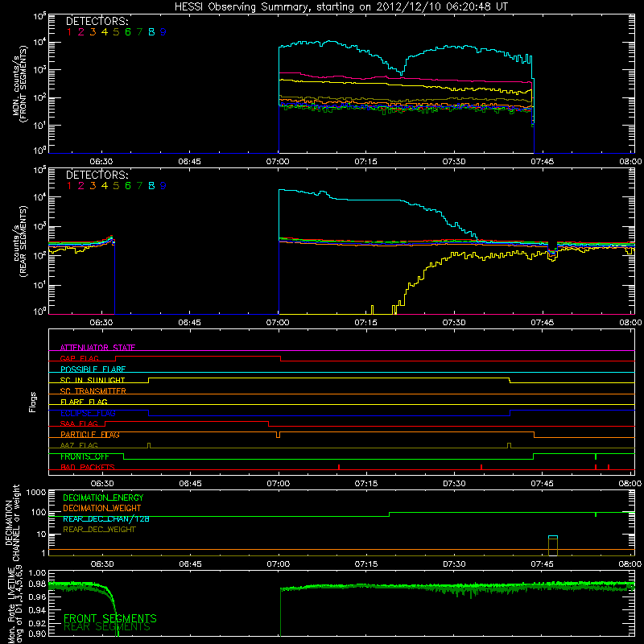Click cyan rear decimation pulse near 07:45
Screen dimensions: 644x644
[553, 537]
